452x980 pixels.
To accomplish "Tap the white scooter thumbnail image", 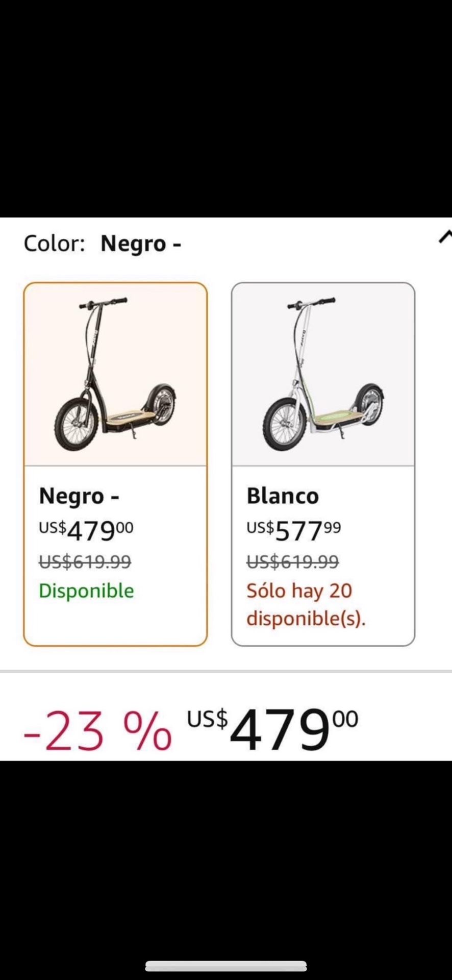I will point(323,374).
